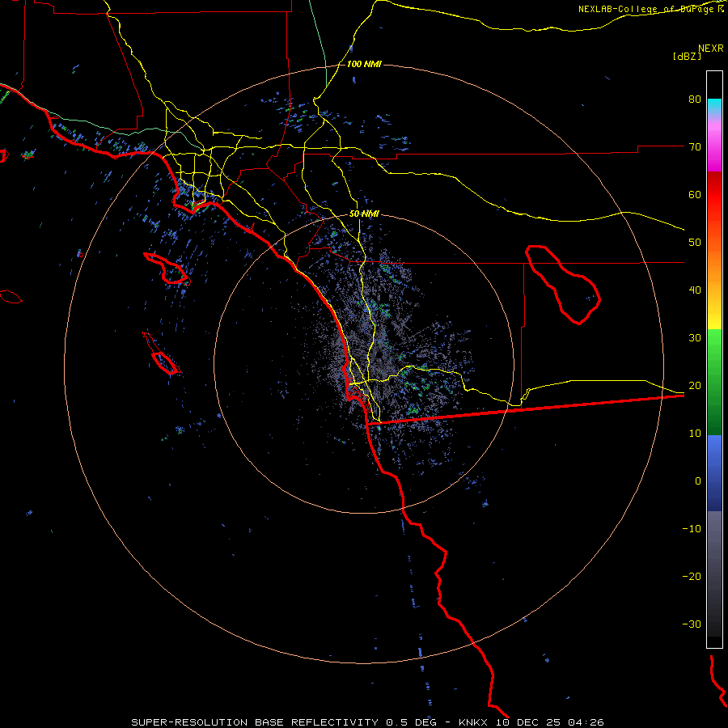
Task: Click the KNKX station identifier in the caption
Action: pos(473,722)
